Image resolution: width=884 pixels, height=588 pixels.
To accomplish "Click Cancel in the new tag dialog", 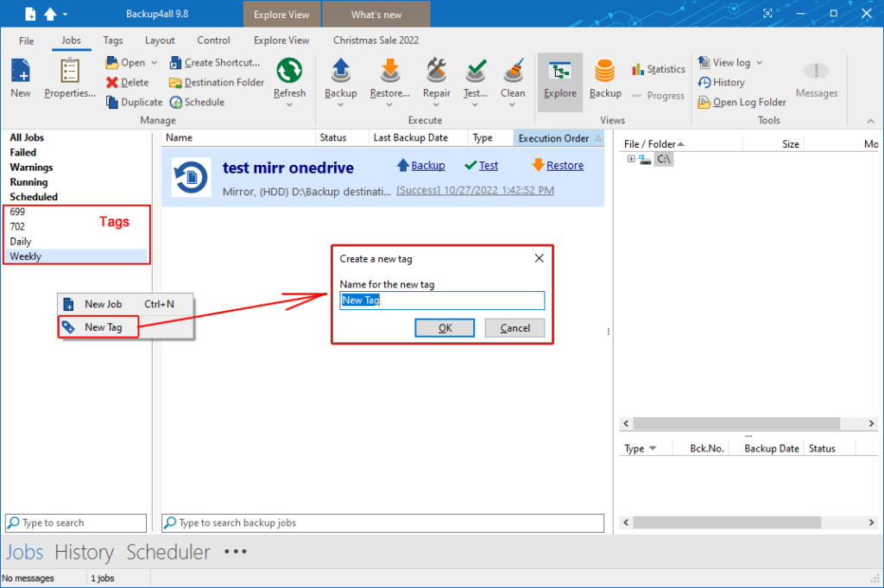I will [x=515, y=328].
